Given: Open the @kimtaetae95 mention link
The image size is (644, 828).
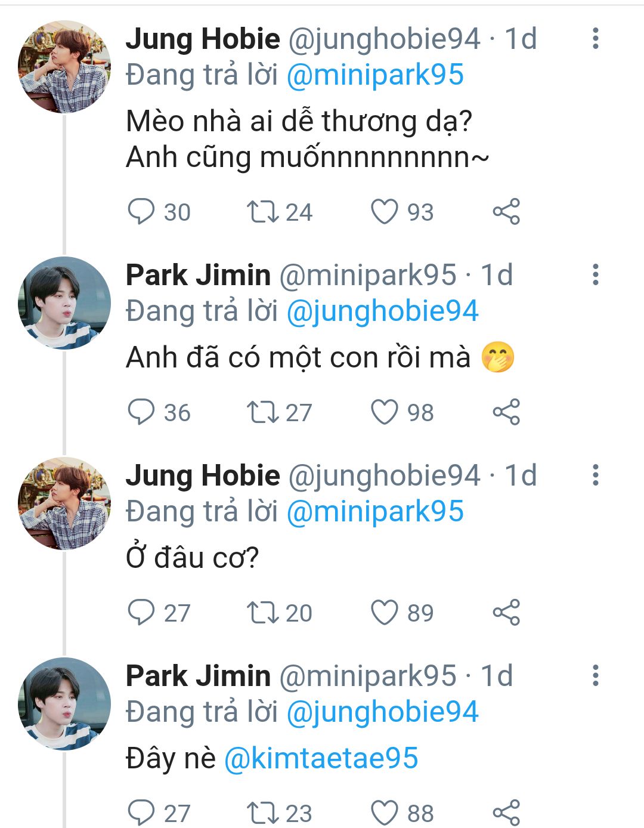Looking at the screenshot, I should [x=321, y=758].
